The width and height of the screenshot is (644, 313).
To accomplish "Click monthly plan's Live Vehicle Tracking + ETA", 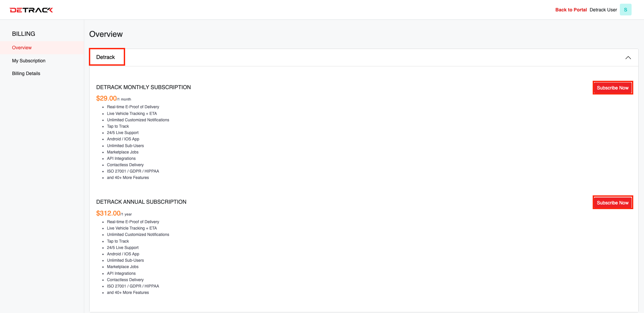I will tap(132, 114).
